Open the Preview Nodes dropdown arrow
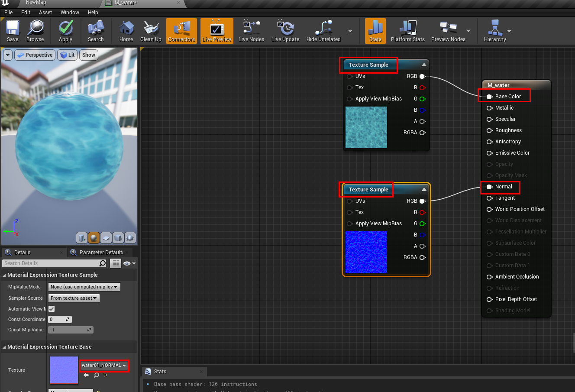Viewport: 575px width, 392px height. (x=468, y=31)
